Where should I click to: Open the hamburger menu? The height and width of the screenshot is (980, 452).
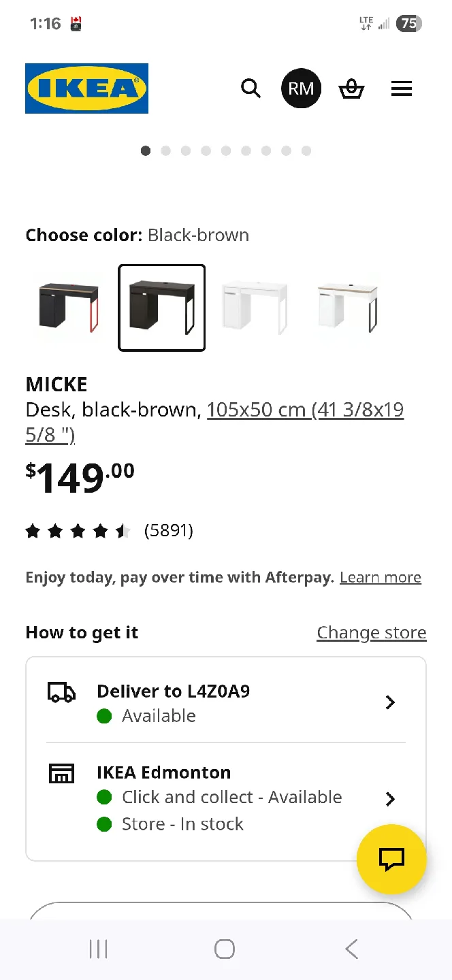pos(402,88)
